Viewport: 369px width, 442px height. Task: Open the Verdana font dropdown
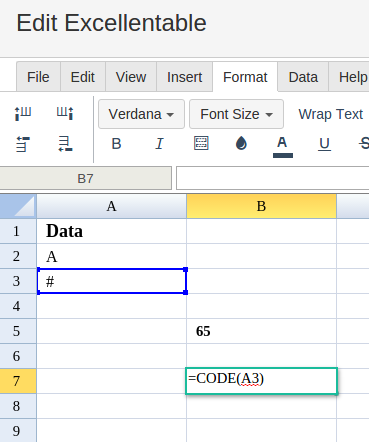141,114
